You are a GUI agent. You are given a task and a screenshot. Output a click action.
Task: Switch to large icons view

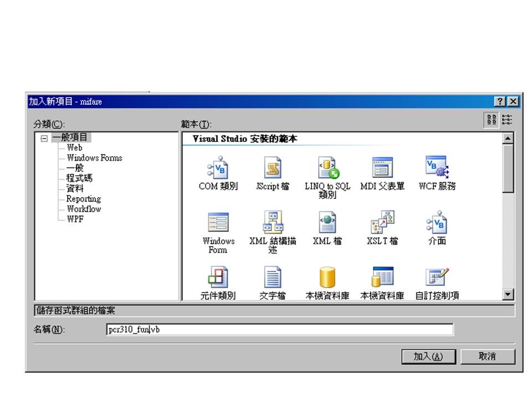[x=492, y=120]
